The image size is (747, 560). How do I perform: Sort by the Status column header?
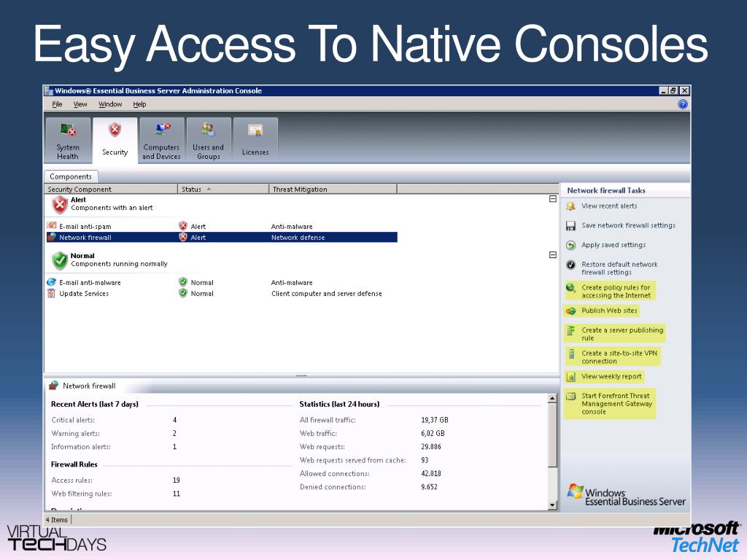(x=223, y=189)
